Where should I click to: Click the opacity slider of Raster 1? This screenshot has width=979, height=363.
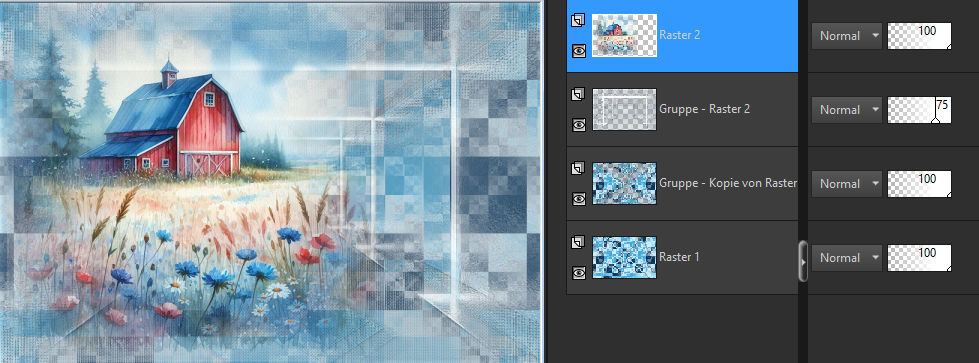point(919,257)
